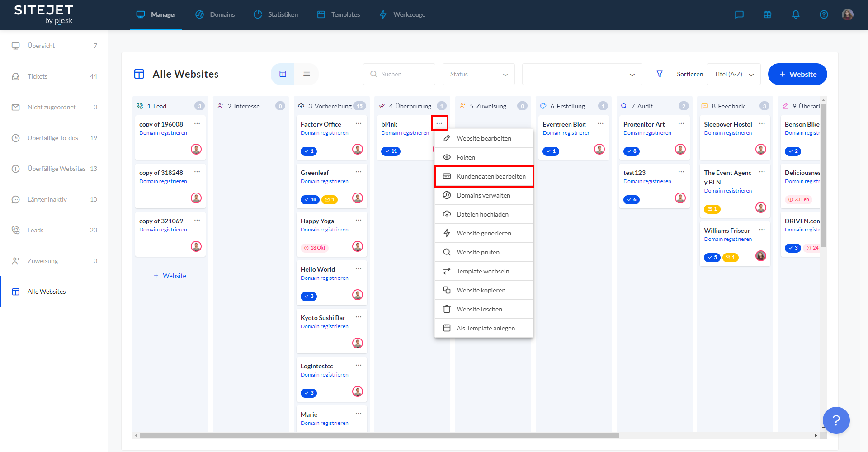Click the help question mark in header

tap(824, 14)
